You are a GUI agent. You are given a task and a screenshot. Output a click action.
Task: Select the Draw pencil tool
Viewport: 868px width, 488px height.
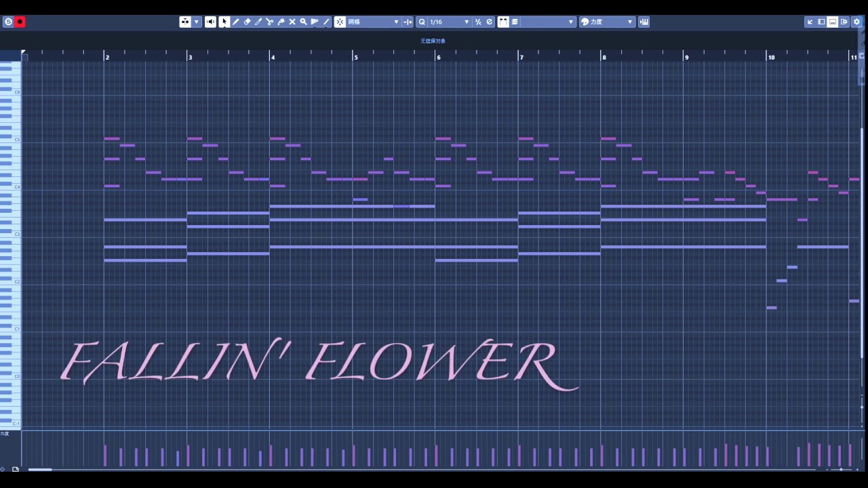(236, 22)
